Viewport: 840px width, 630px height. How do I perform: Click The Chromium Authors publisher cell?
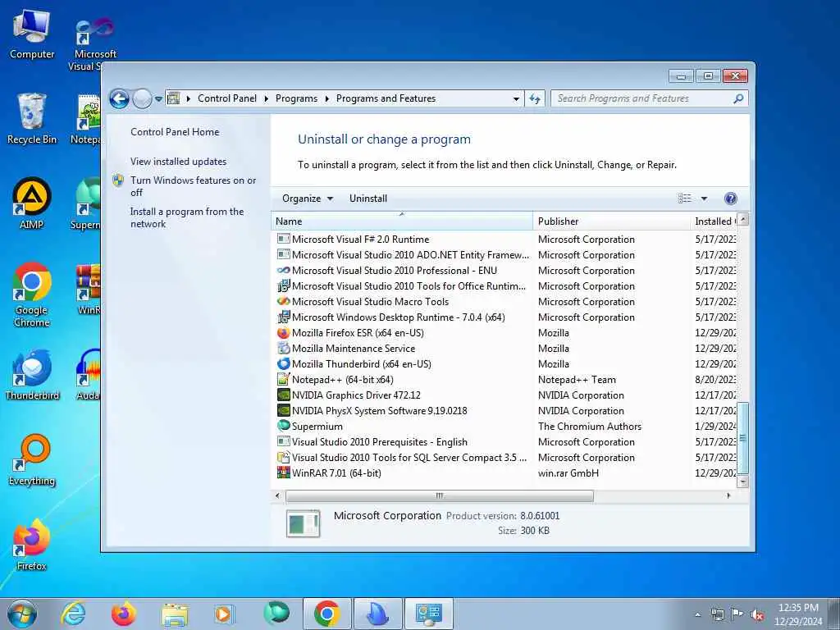(589, 427)
